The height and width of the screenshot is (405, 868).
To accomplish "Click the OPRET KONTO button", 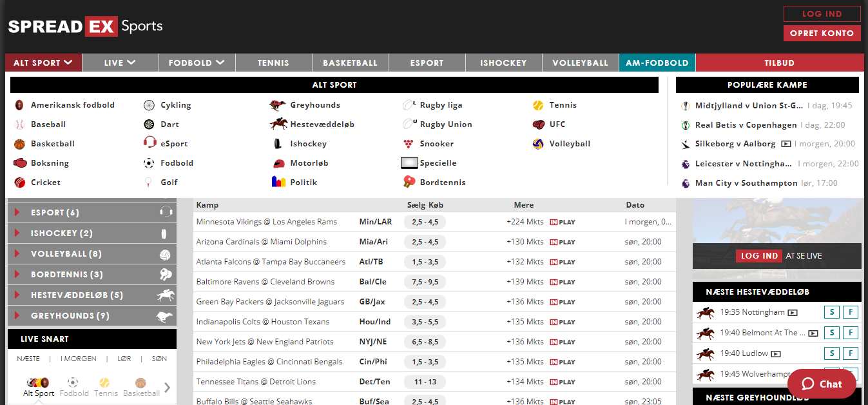I will (x=822, y=33).
